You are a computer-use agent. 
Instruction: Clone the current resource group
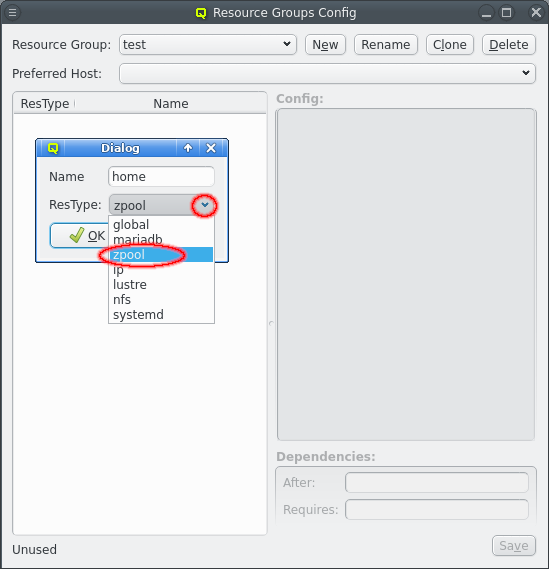tap(450, 45)
